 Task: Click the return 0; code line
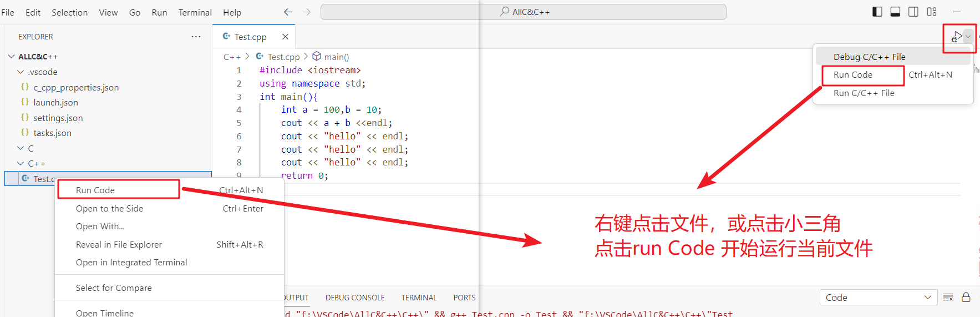(304, 175)
